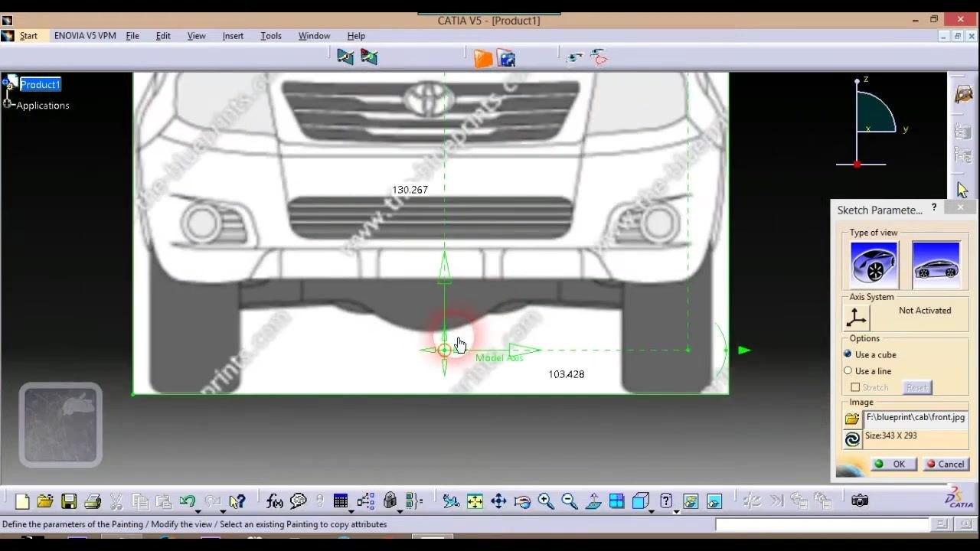Click the Multi-view quad icon
The image size is (980, 551).
click(x=616, y=501)
